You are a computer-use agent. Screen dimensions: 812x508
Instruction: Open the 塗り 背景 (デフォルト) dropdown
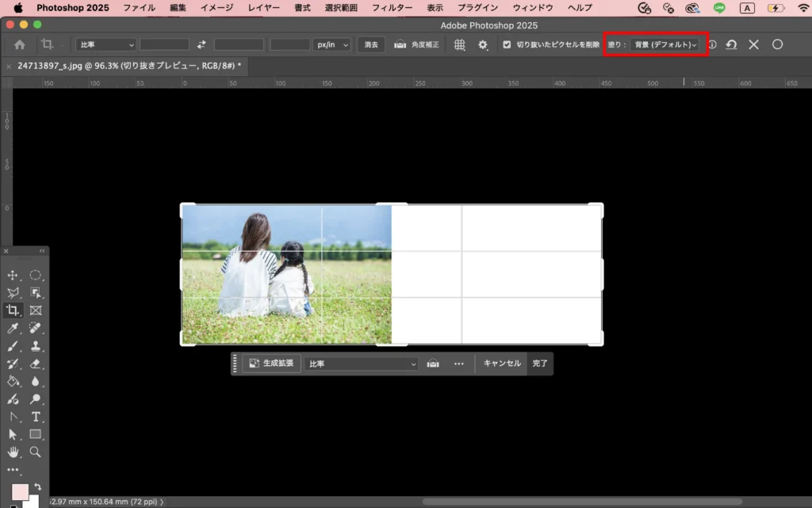(665, 45)
